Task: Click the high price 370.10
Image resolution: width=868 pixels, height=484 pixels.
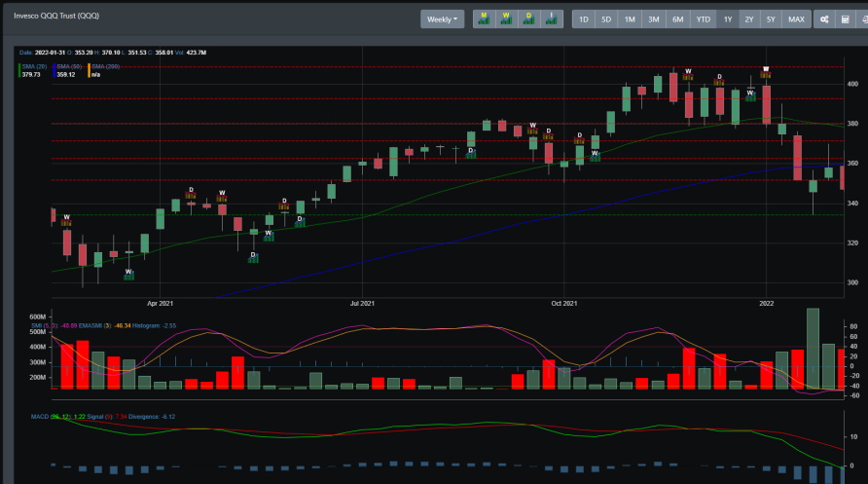Action: (111, 53)
